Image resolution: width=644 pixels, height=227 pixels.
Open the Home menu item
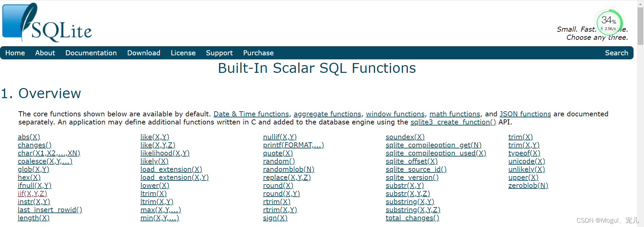15,53
